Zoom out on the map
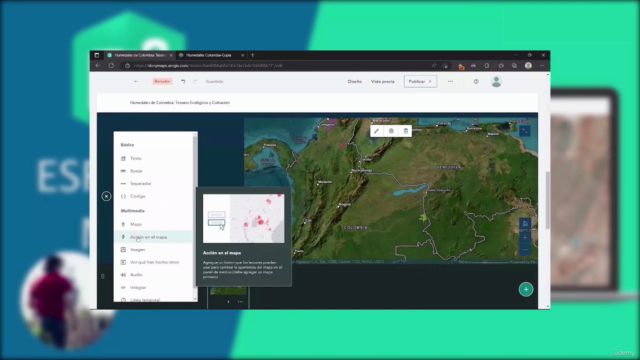This screenshot has width=640, height=360. tap(525, 249)
